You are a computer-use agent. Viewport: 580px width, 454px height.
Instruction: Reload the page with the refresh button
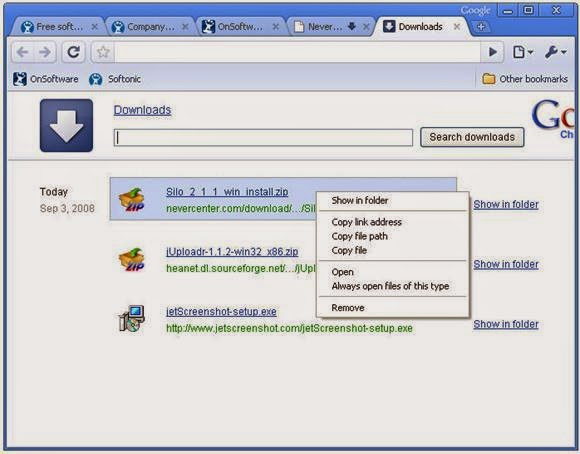pos(73,52)
